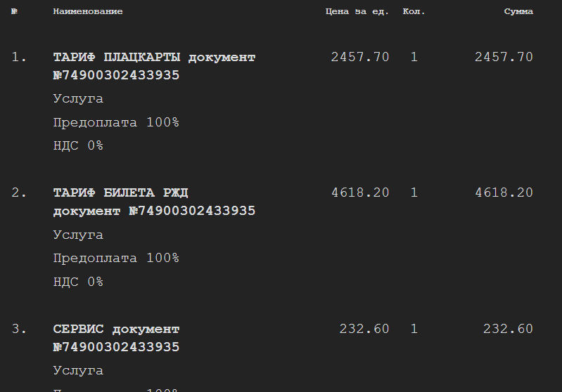
Task: Click НДС 0% under second item
Action: click(x=78, y=282)
